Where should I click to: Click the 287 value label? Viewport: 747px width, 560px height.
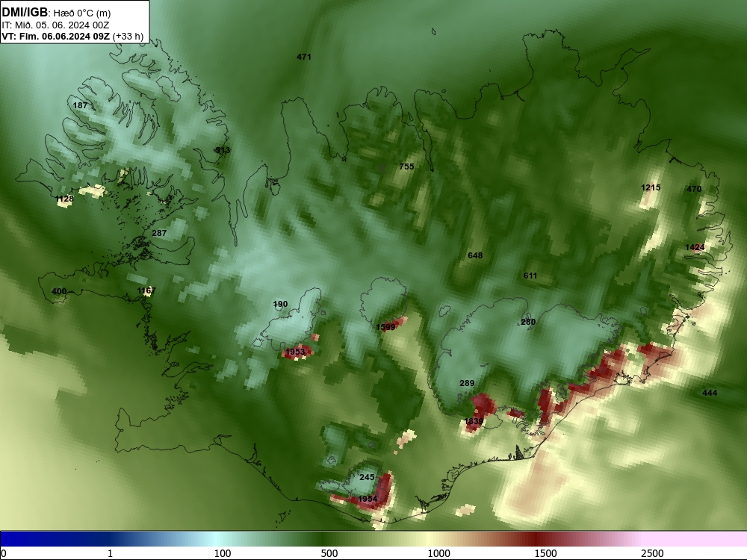pos(159,233)
